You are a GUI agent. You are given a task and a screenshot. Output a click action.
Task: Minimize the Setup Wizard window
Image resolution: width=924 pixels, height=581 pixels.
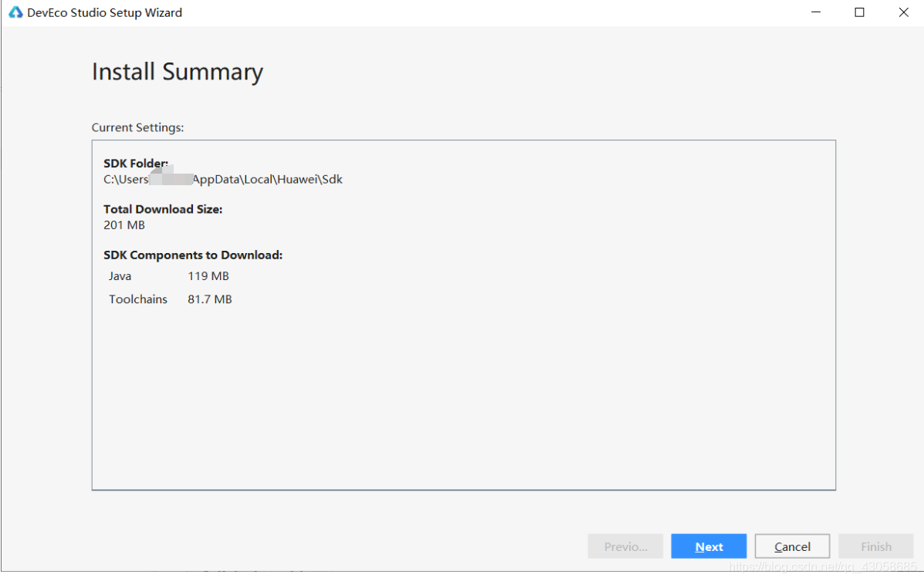click(x=815, y=12)
